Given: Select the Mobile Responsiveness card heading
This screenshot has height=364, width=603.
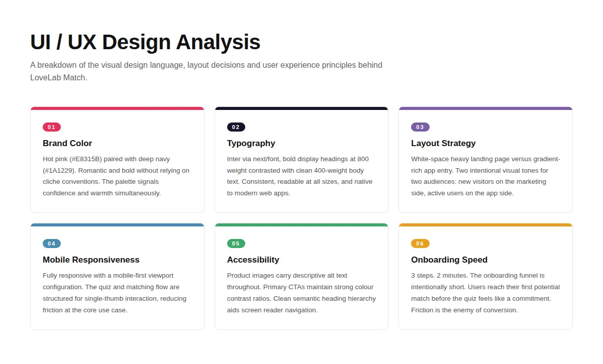Looking at the screenshot, I should click(91, 260).
